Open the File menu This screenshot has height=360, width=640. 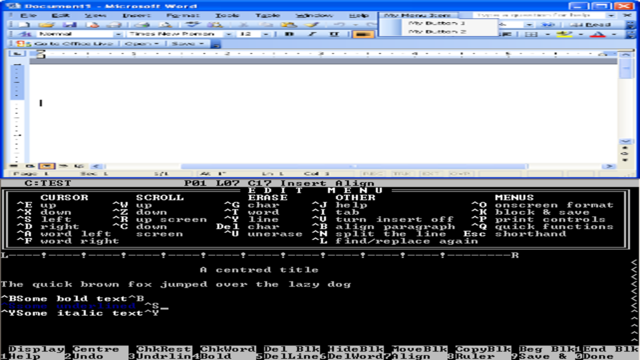coord(29,15)
